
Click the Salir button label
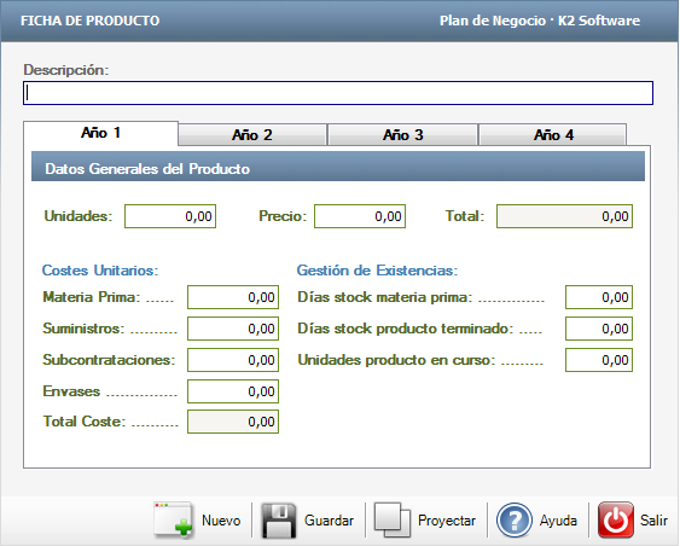point(654,520)
